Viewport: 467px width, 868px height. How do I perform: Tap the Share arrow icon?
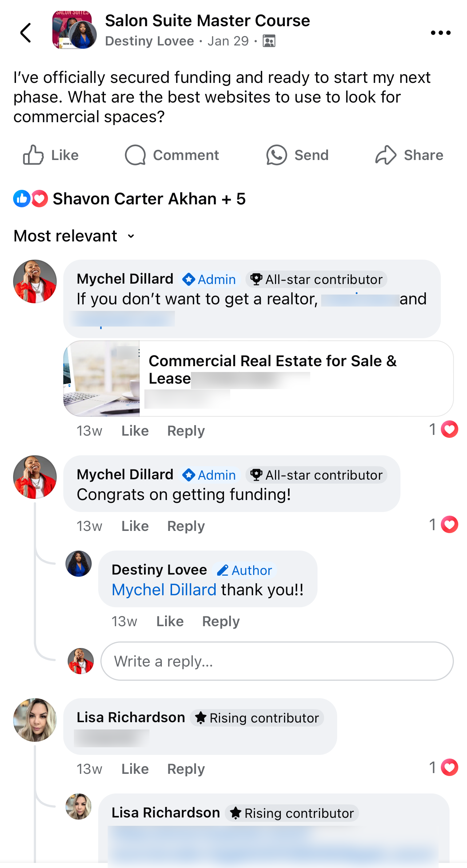(386, 155)
